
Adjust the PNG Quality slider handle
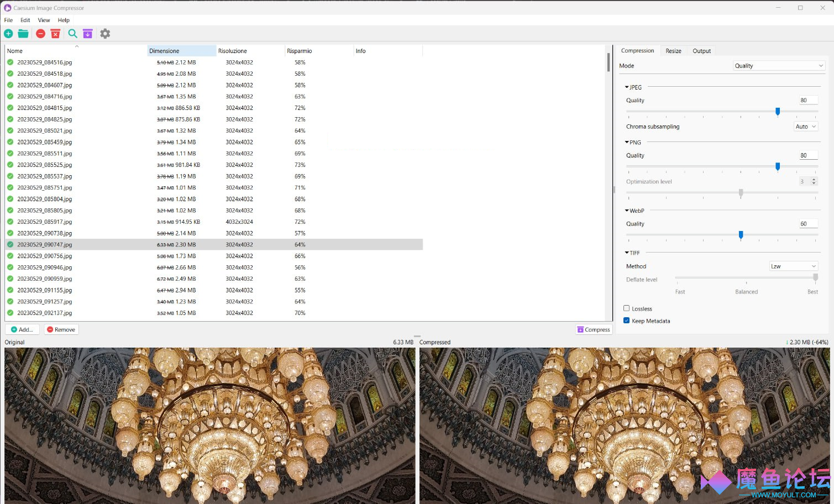pos(778,166)
